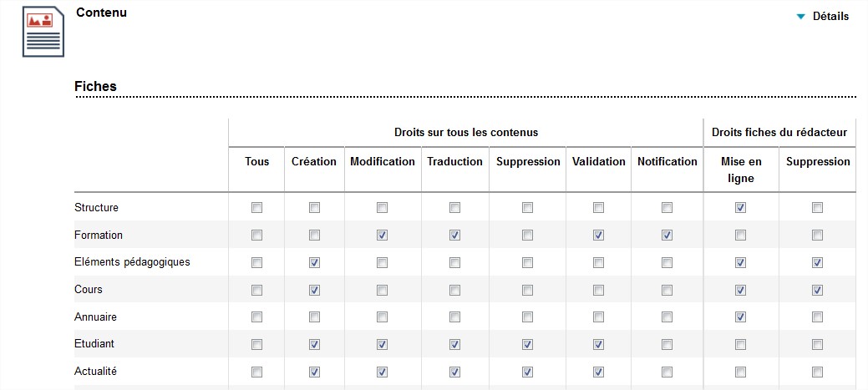The width and height of the screenshot is (868, 390).
Task: Expand the Détails triangle arrow
Action: 800,17
